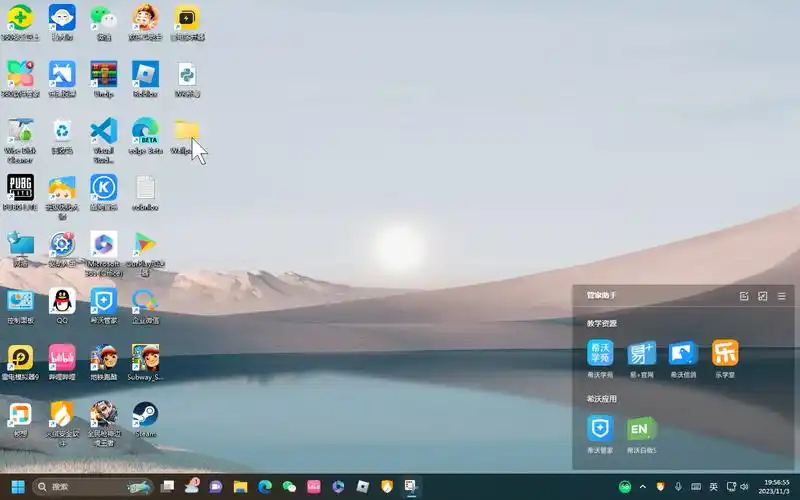The height and width of the screenshot is (500, 800).
Task: Open File Explorer from the taskbar
Action: (x=240, y=487)
